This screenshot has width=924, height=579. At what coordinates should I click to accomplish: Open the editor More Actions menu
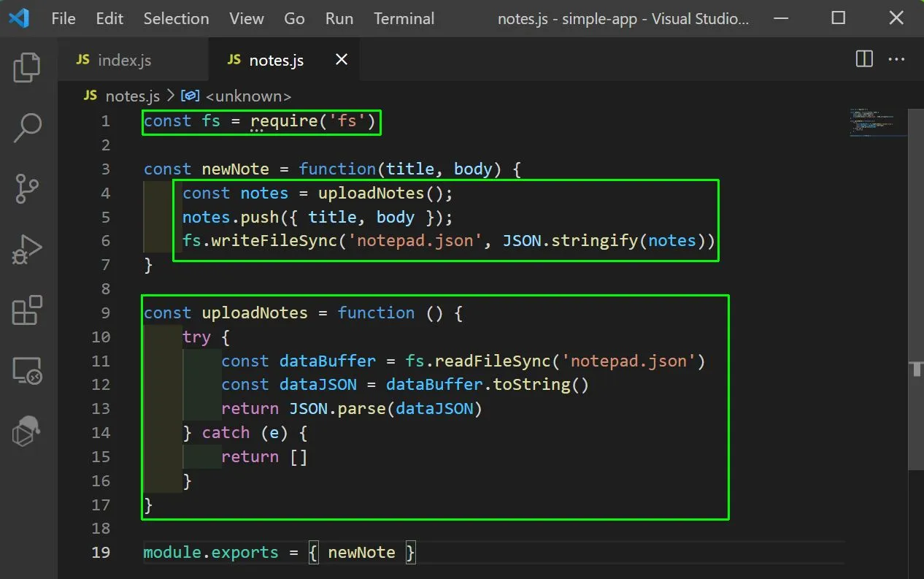click(896, 59)
